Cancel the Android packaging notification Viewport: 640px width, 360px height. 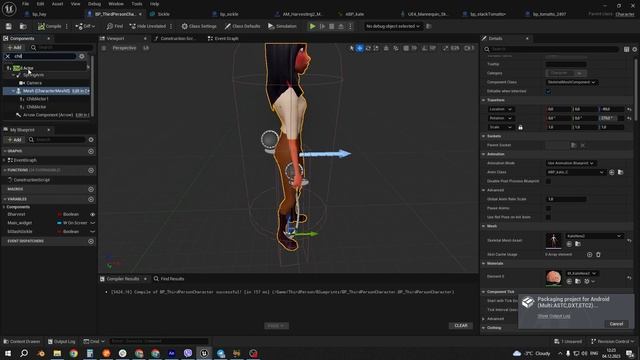coord(616,324)
